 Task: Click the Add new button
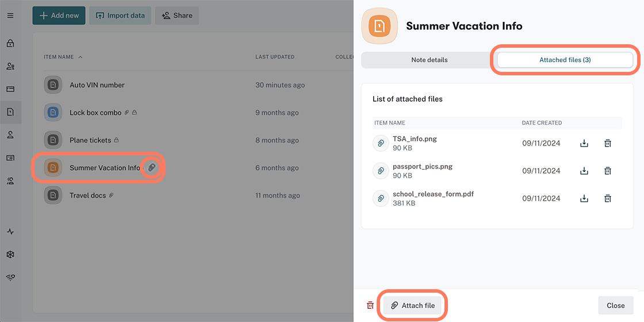click(59, 16)
